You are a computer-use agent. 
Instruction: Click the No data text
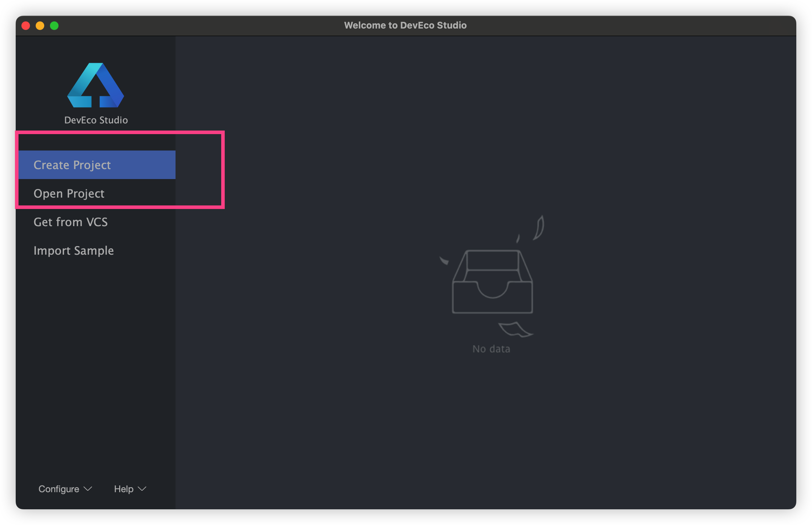(491, 349)
